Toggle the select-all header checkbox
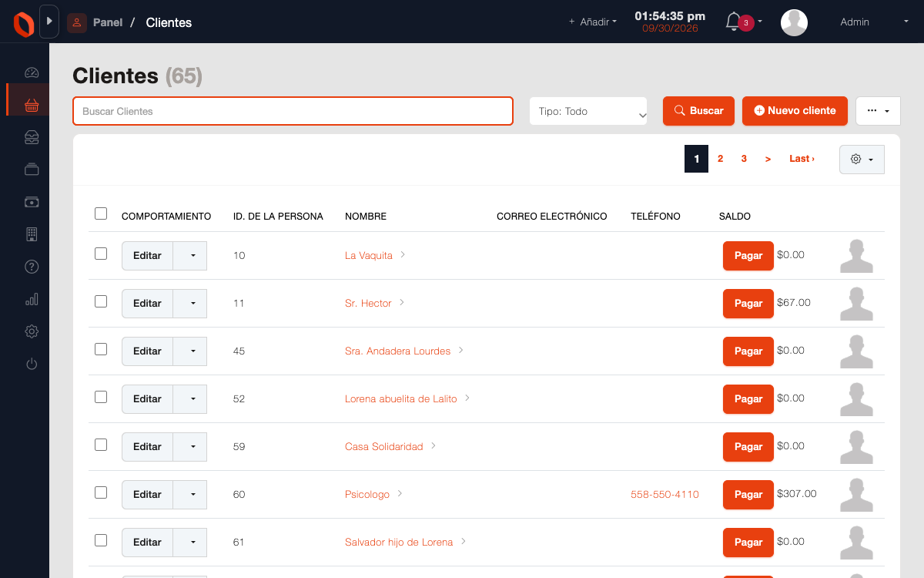 click(101, 213)
